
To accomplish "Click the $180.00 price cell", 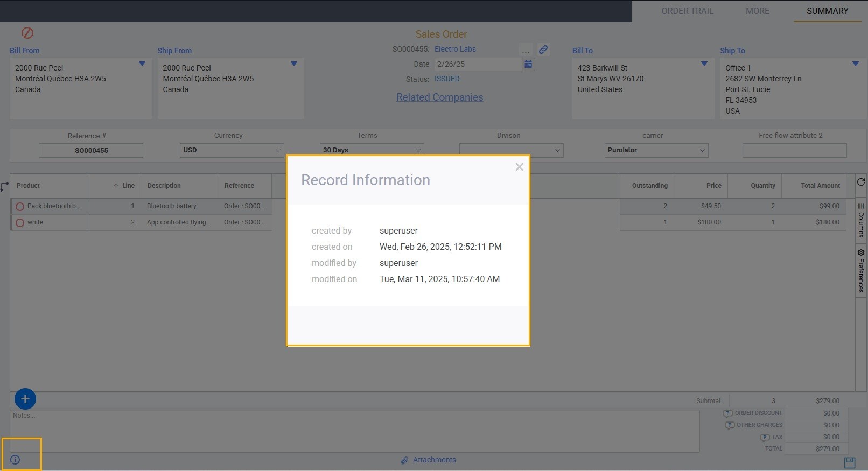I will click(x=701, y=222).
